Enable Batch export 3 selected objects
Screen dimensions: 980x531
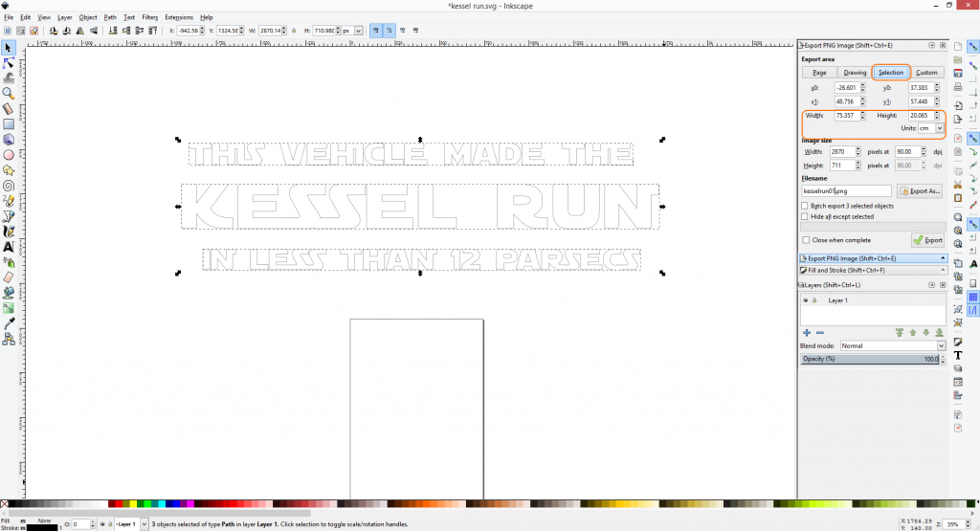805,206
